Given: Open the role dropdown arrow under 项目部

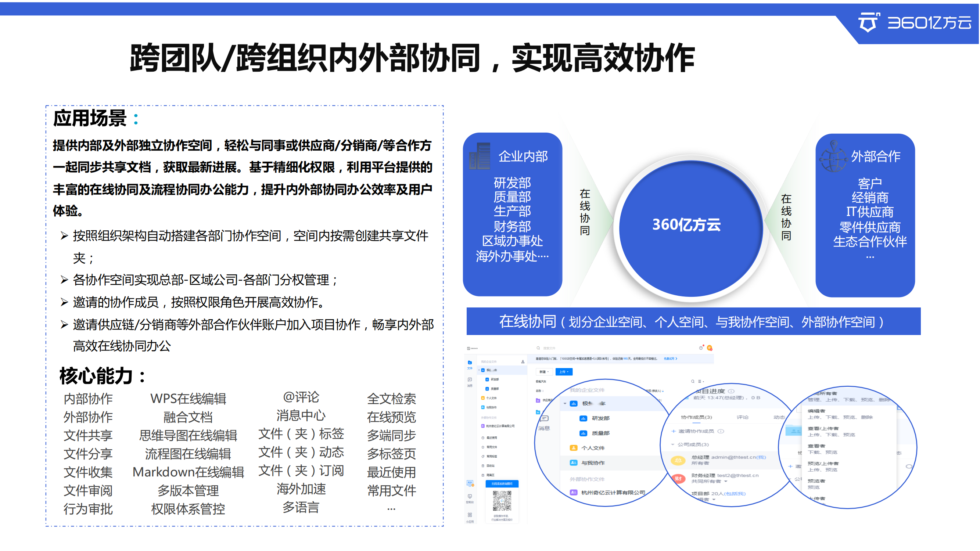Looking at the screenshot, I should [714, 500].
